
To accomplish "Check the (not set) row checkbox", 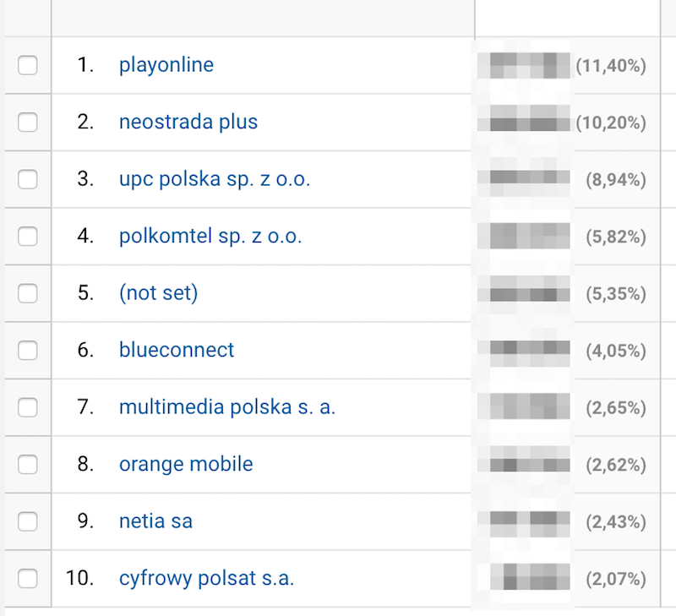I will point(28,293).
